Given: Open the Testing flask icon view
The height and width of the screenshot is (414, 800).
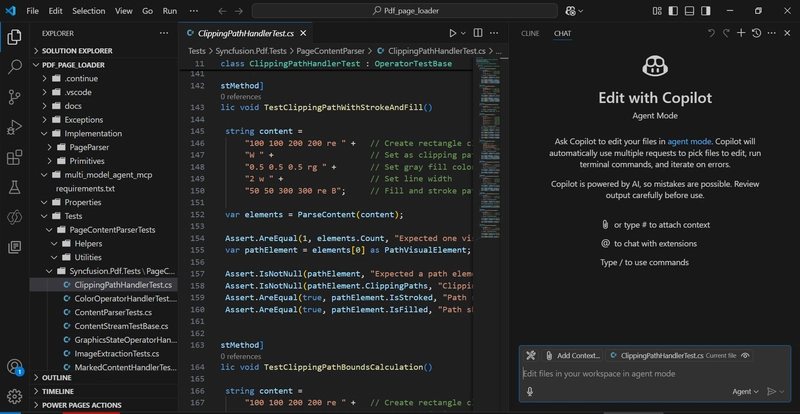Looking at the screenshot, I should [x=14, y=187].
